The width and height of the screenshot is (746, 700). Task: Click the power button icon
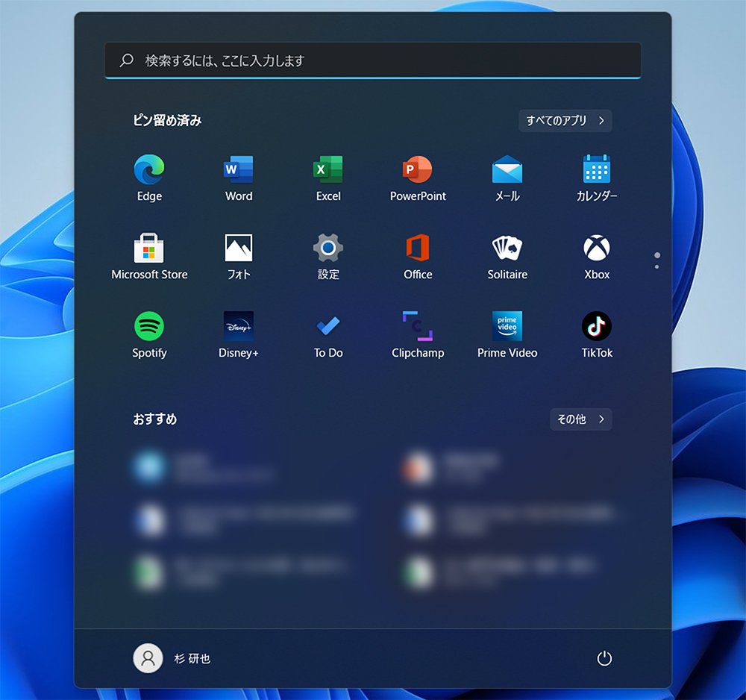604,659
